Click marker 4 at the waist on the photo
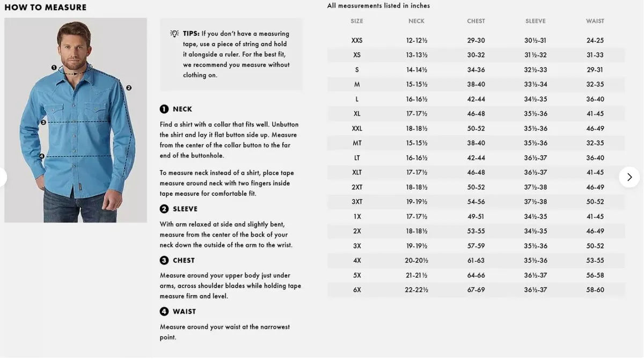644x359 pixels. [x=42, y=156]
